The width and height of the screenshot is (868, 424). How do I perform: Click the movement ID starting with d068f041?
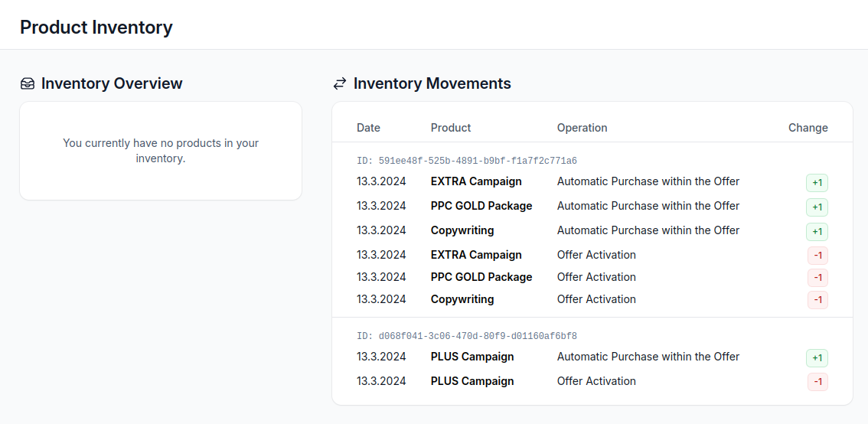467,336
